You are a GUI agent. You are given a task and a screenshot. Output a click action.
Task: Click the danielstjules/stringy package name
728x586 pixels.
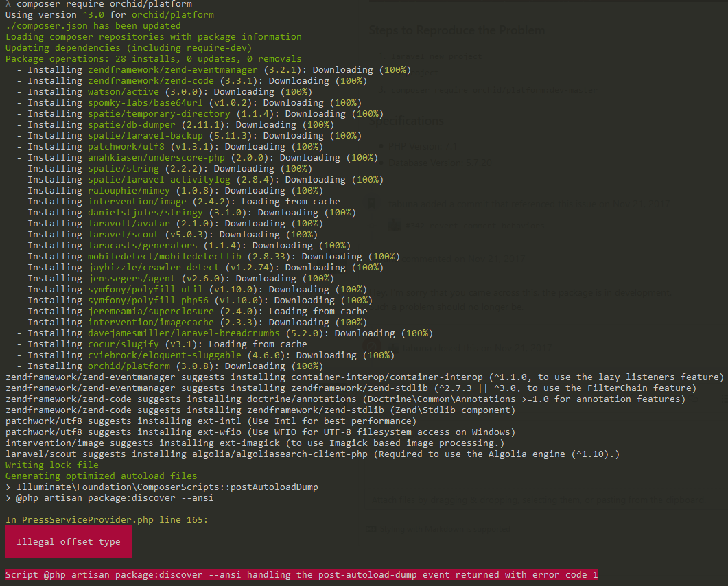[145, 213]
